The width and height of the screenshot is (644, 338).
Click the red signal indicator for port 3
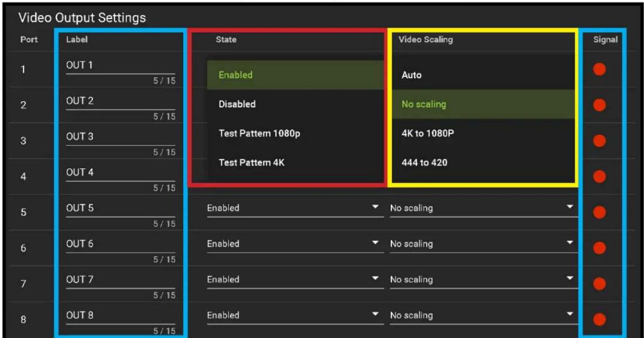pyautogui.click(x=599, y=141)
